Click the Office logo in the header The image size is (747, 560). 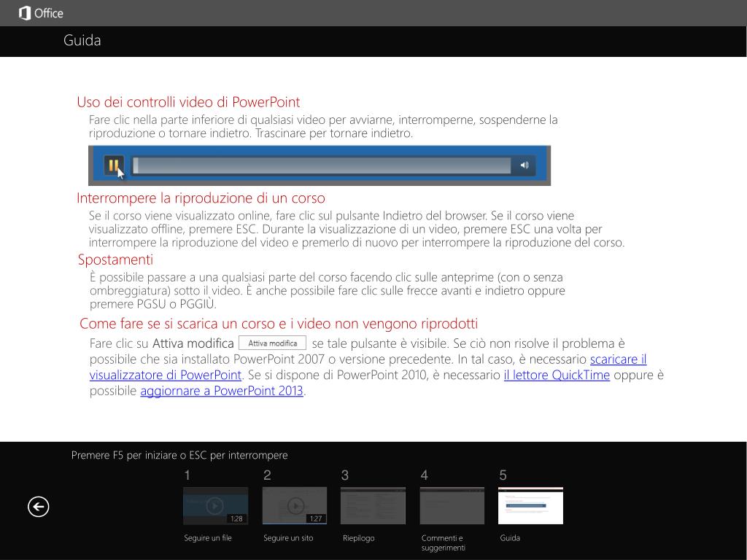pos(41,13)
